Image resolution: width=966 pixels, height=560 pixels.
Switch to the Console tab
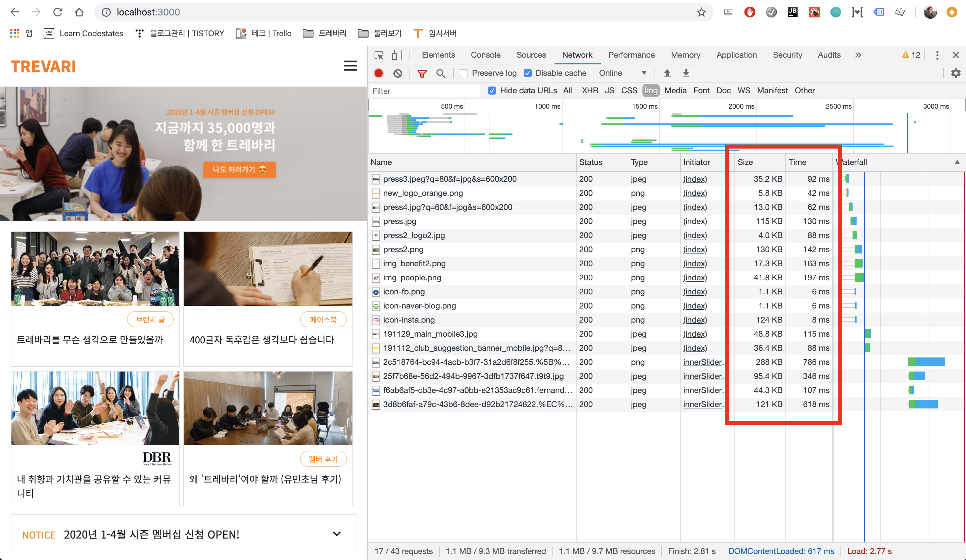pyautogui.click(x=485, y=55)
